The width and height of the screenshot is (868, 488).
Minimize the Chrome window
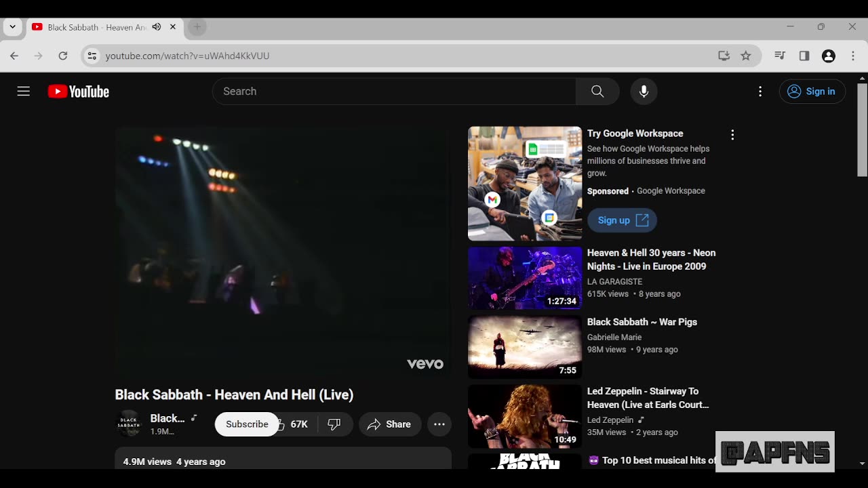click(x=790, y=27)
